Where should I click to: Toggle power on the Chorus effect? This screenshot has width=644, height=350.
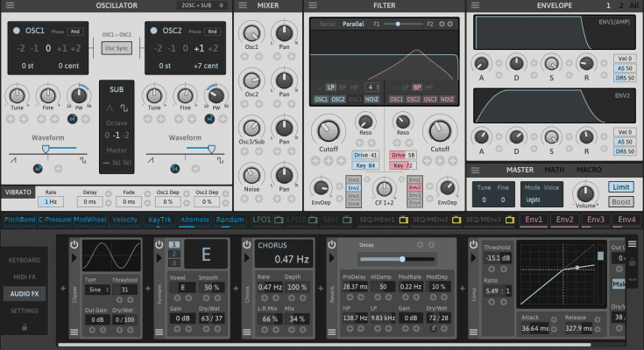(x=246, y=245)
